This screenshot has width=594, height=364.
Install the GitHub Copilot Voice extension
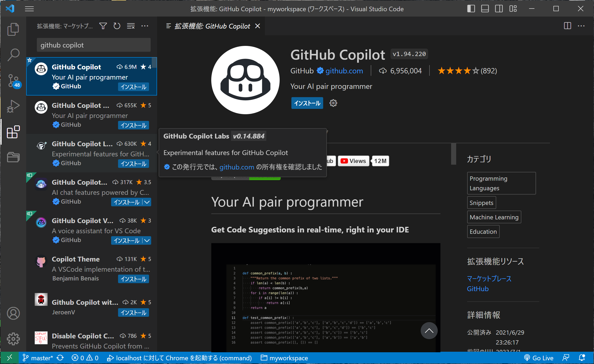127,240
